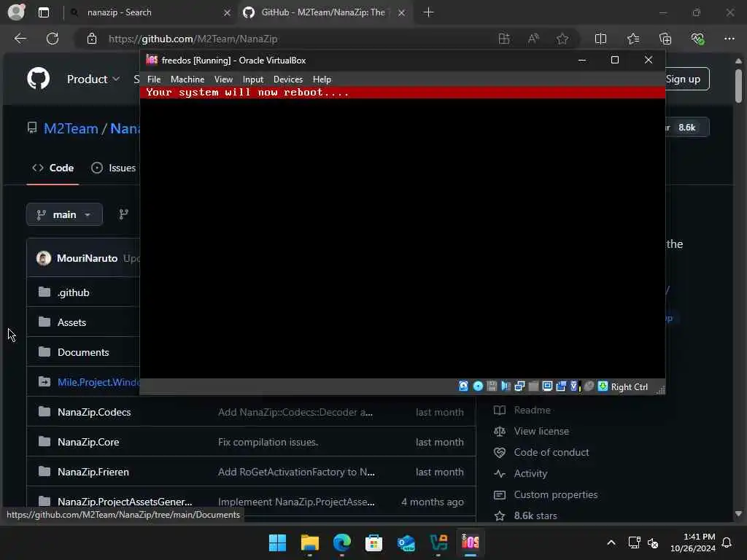Viewport: 747px width, 560px height.
Task: Click the network adapters icon in VirtualBox status bar
Action: click(519, 386)
